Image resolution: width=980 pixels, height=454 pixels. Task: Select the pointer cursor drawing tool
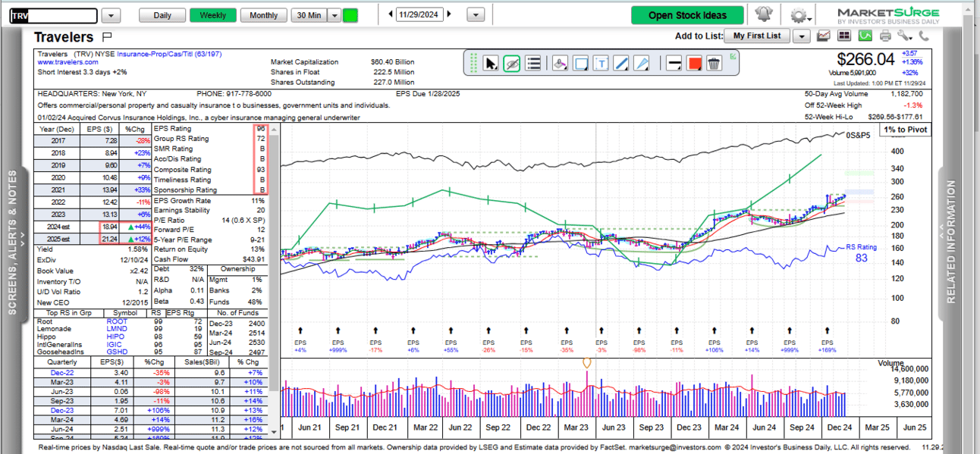pyautogui.click(x=491, y=64)
